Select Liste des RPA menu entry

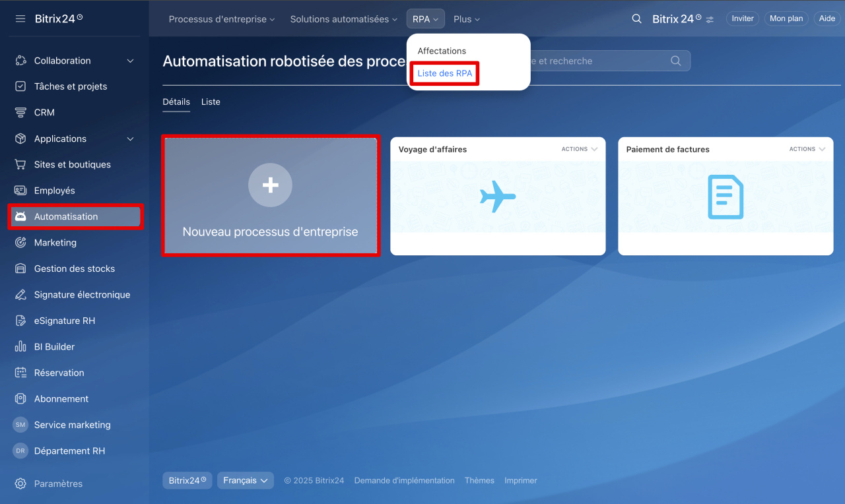point(445,73)
